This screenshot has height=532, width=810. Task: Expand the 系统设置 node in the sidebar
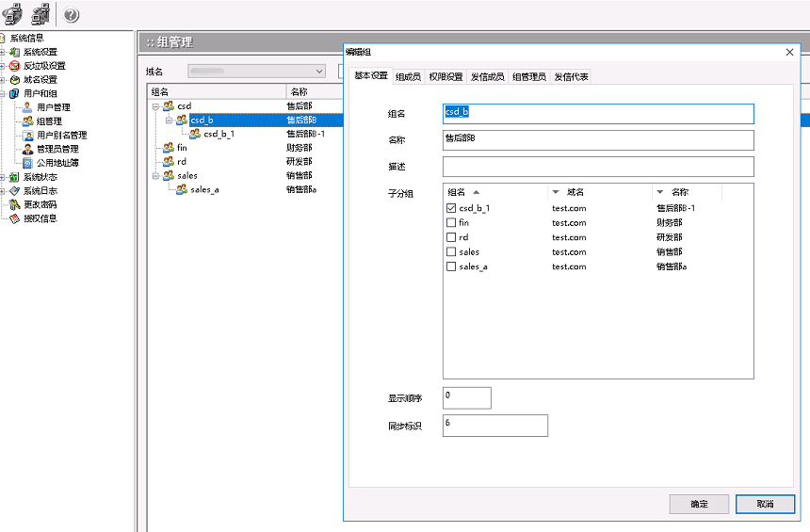(x=4, y=52)
